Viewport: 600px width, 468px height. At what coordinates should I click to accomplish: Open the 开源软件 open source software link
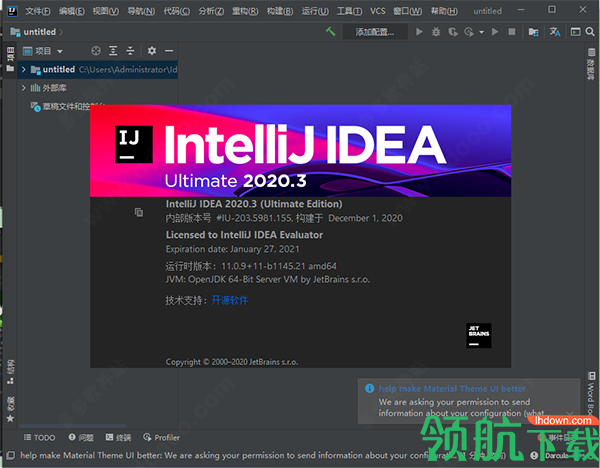point(230,300)
